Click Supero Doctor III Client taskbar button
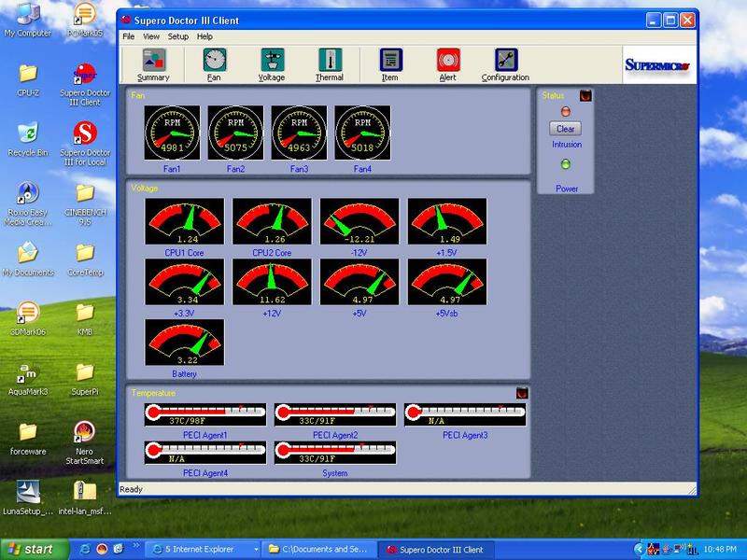 click(435, 550)
